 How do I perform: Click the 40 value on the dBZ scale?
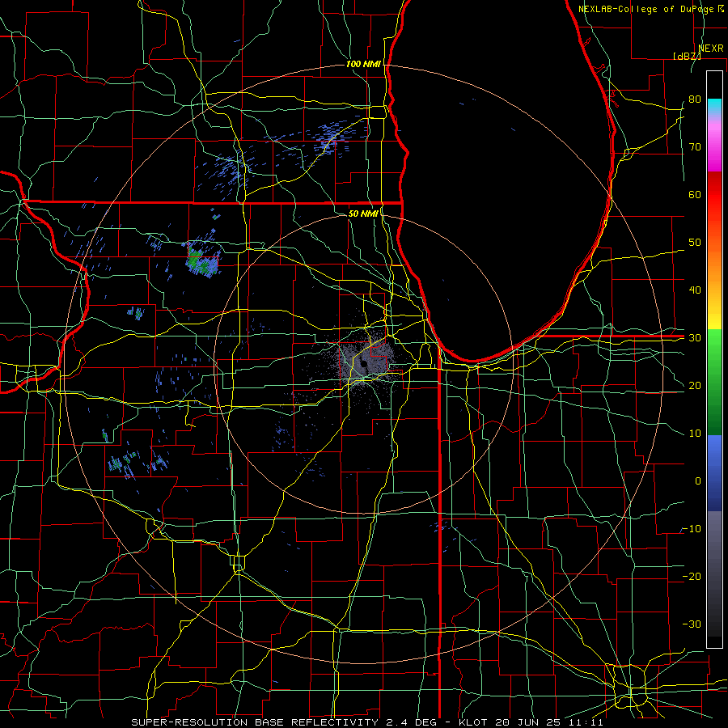tap(695, 290)
